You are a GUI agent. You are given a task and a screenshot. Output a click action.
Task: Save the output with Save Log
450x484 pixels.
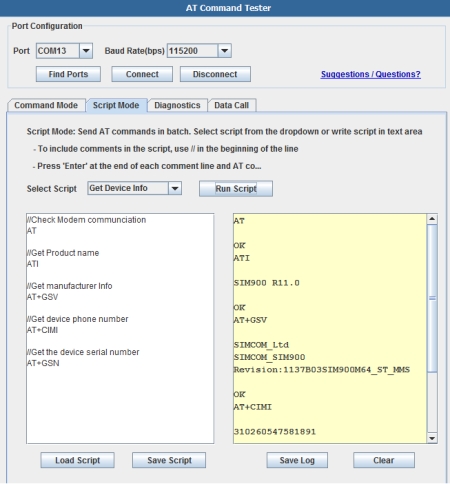(297, 460)
